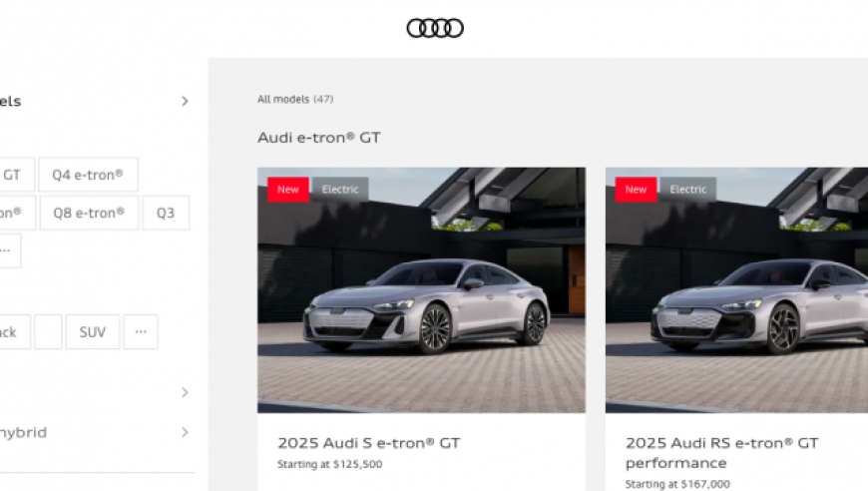Expand the models filter chevron

pyautogui.click(x=185, y=102)
